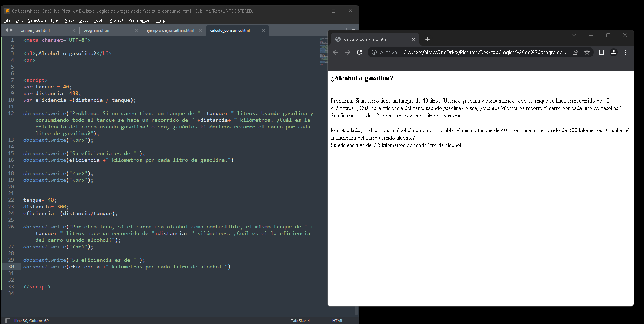Maximize the Chrome window
The image size is (644, 324).
608,35
